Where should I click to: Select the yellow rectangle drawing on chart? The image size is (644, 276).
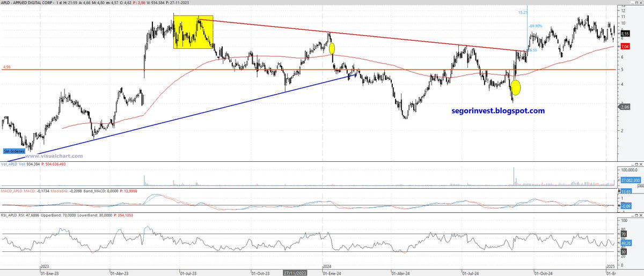click(193, 32)
